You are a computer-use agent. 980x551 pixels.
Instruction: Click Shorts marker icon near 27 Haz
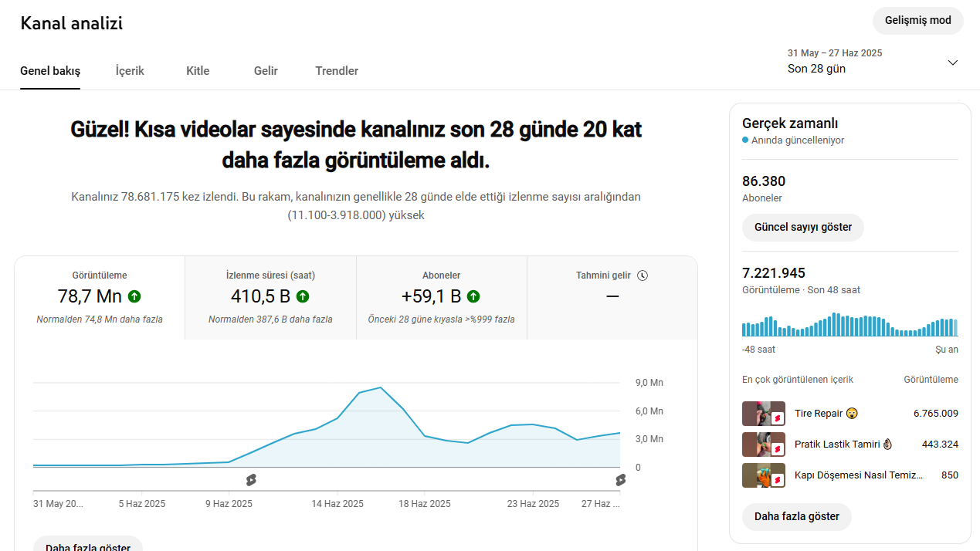620,480
